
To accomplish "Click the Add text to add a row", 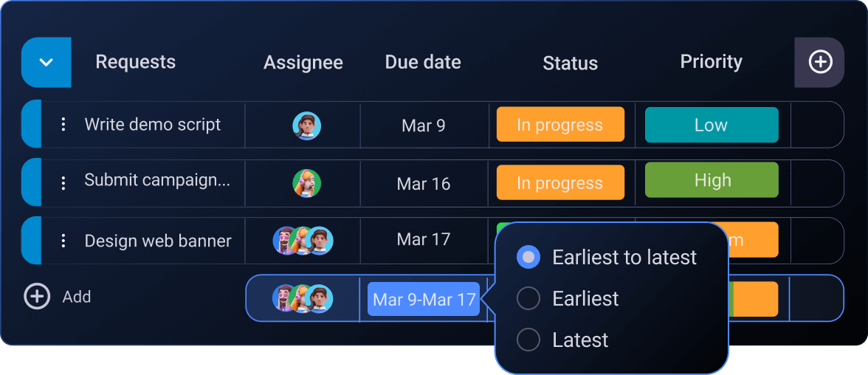I will click(77, 297).
